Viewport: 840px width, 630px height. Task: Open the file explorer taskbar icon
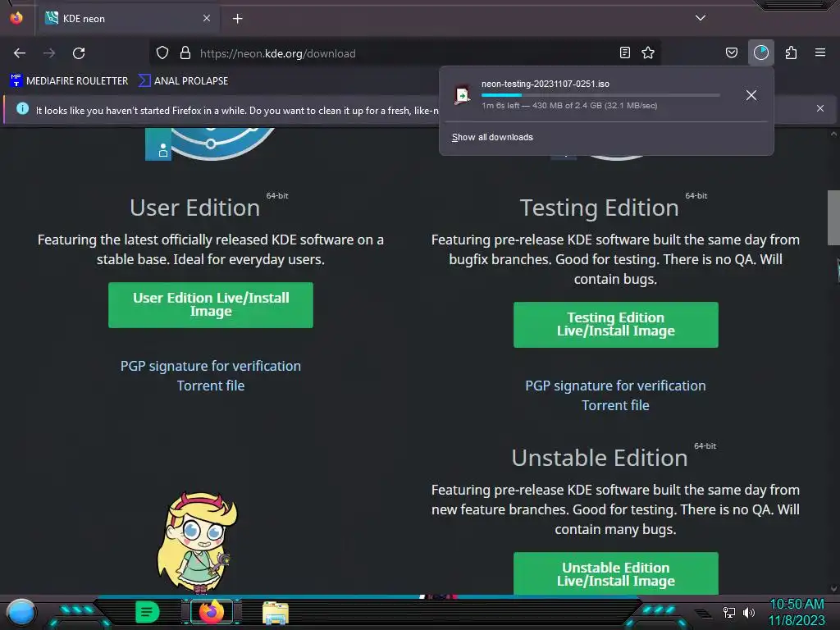point(276,612)
